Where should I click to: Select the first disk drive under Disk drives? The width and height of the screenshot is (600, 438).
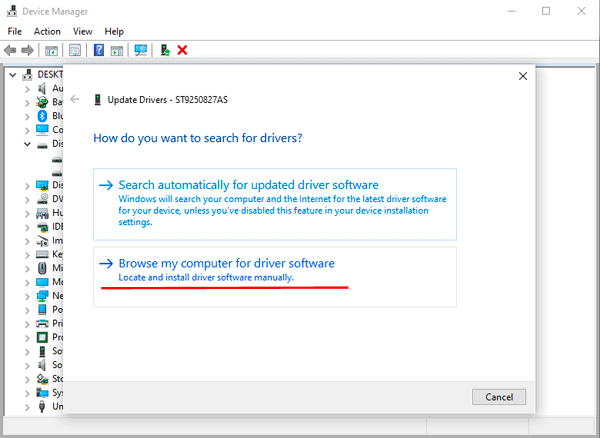coord(57,160)
